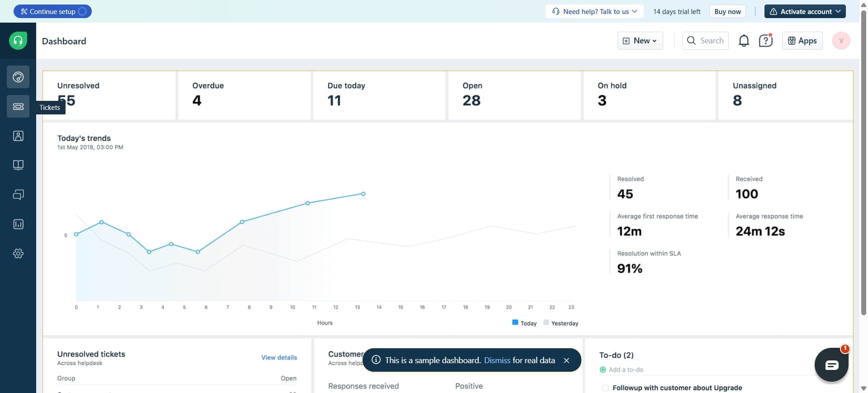Click the Search field

click(x=705, y=41)
